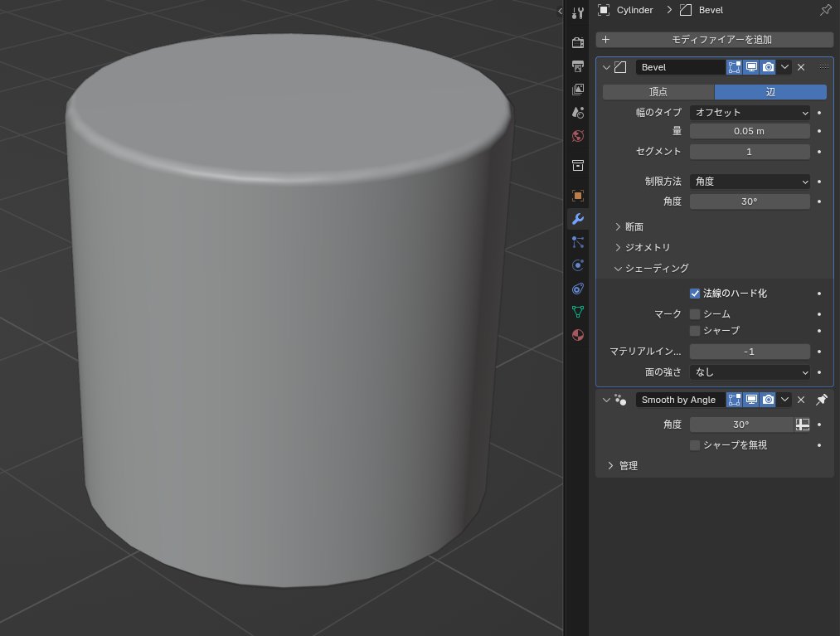Open the Object Constraints tab
The height and width of the screenshot is (636, 840).
point(577,289)
